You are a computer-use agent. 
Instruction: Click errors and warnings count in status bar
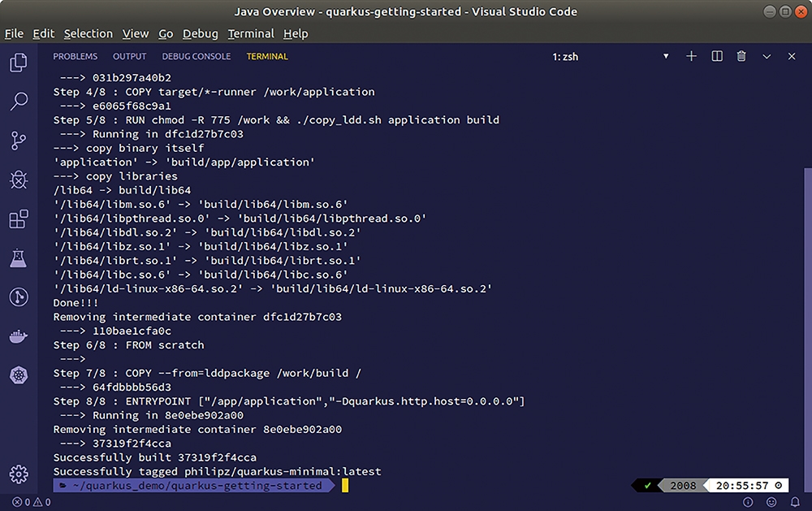(x=32, y=502)
